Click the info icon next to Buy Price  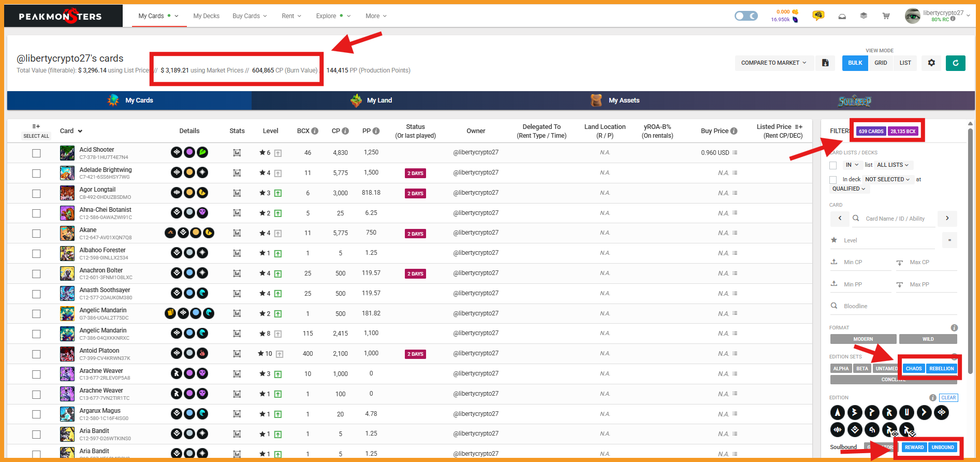[x=734, y=131]
